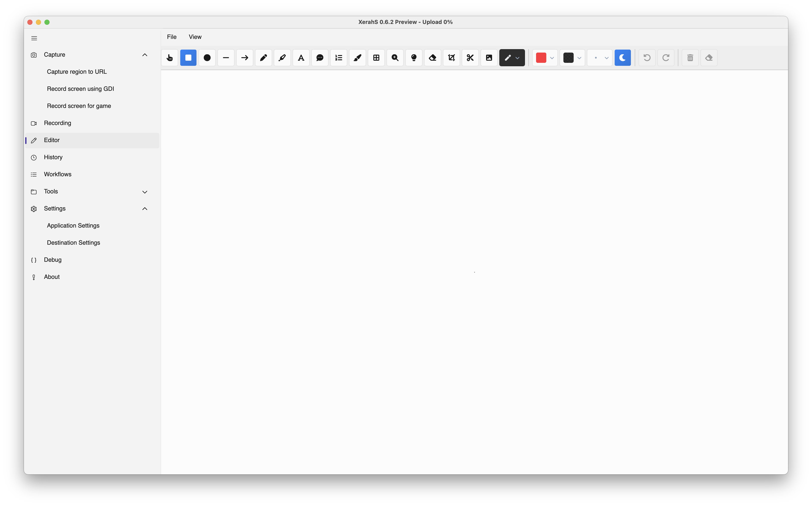Open the View menu
Viewport: 812px width, 506px height.
pos(195,37)
